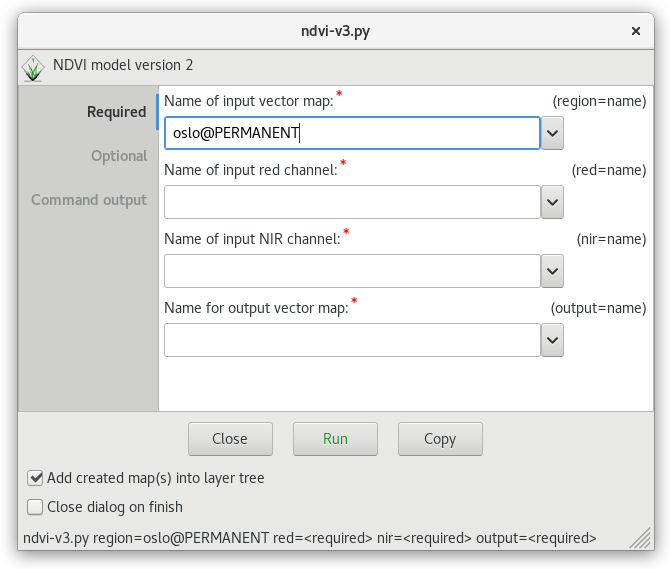Viewport: 670px width, 569px height.
Task: Open the Command output tab
Action: [89, 200]
